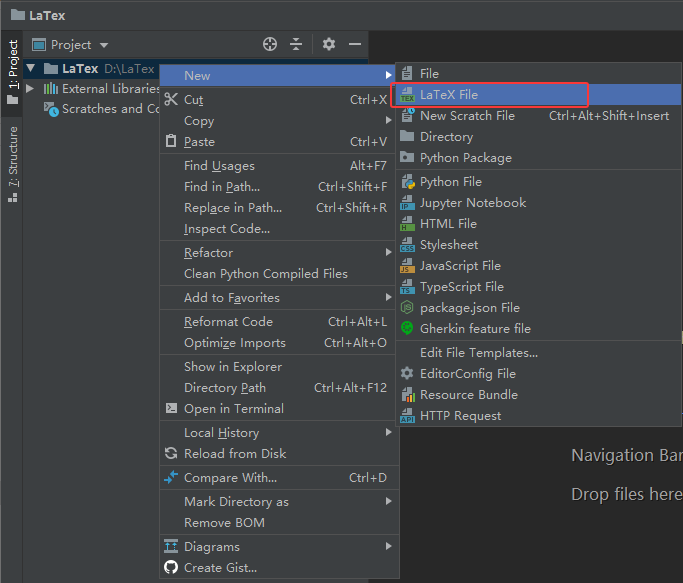Choose Replace in Path... entry
The height and width of the screenshot is (583, 683).
click(x=277, y=207)
